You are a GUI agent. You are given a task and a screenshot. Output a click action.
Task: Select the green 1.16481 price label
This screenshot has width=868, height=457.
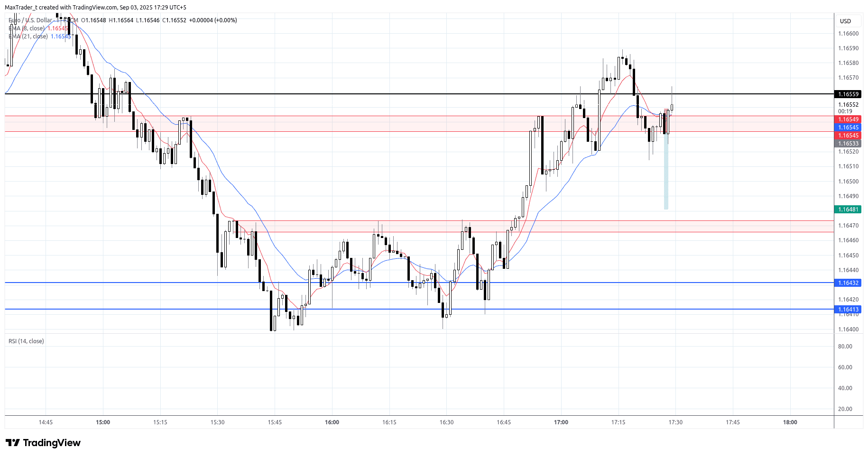848,210
